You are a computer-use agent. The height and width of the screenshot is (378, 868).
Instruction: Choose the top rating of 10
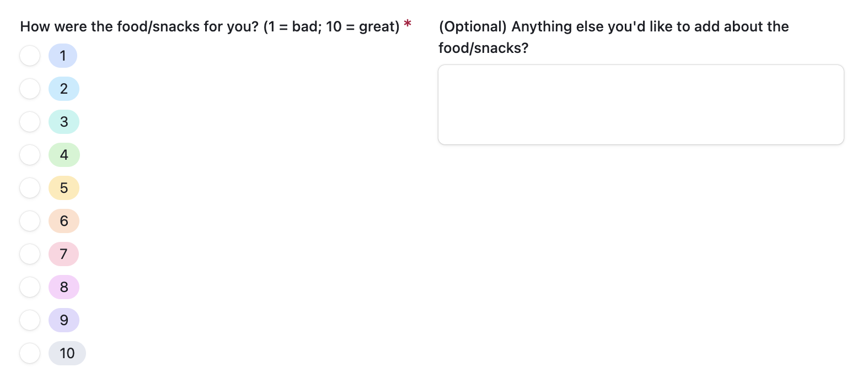click(x=30, y=353)
